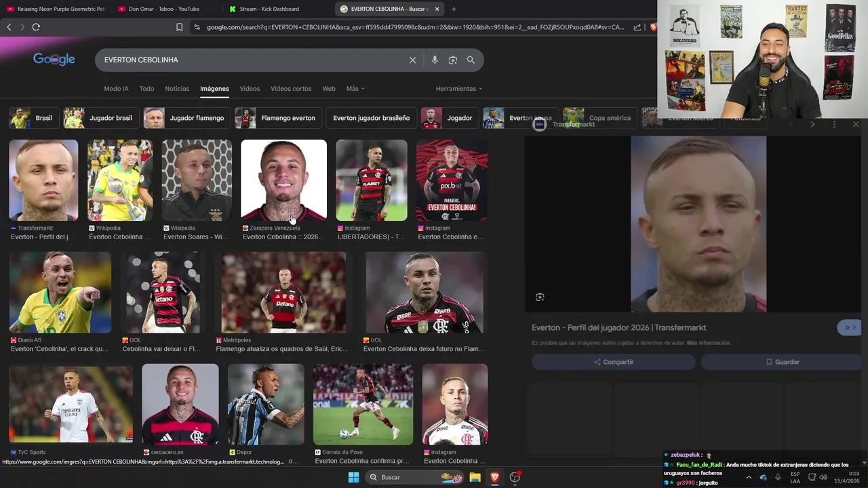The image size is (868, 488).
Task: Open Correio do Povo Cebolinha confirma thumbnail
Action: click(363, 404)
